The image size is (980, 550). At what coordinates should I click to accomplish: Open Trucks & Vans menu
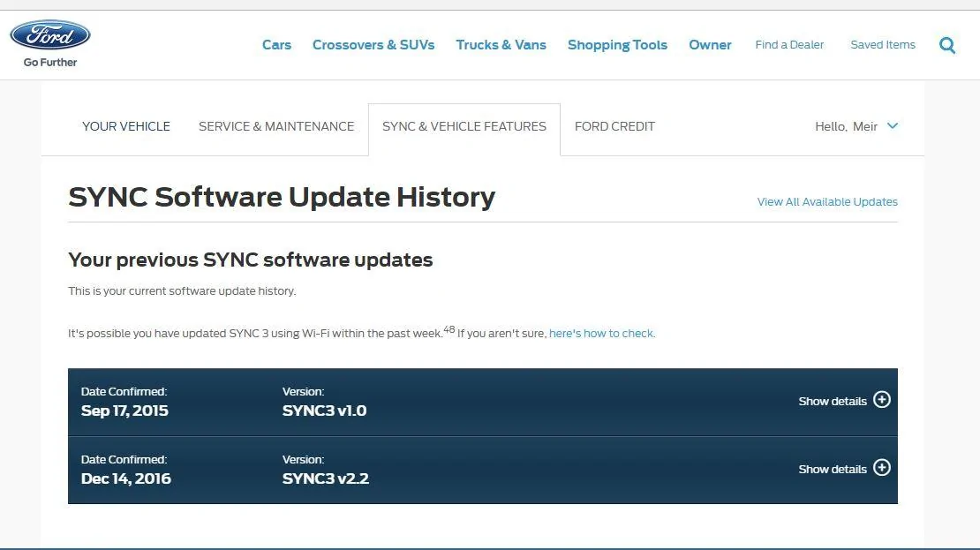[x=501, y=45]
